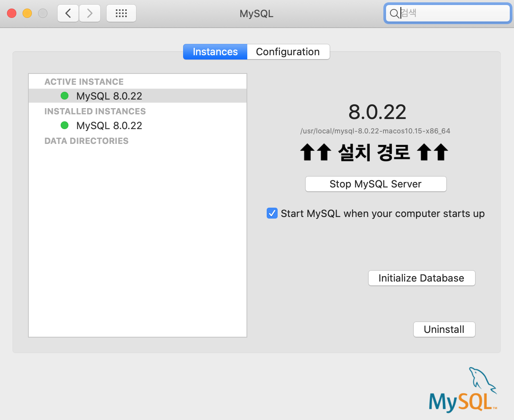Click the green status dot under INSTALLED INSTANCES

[x=65, y=125]
